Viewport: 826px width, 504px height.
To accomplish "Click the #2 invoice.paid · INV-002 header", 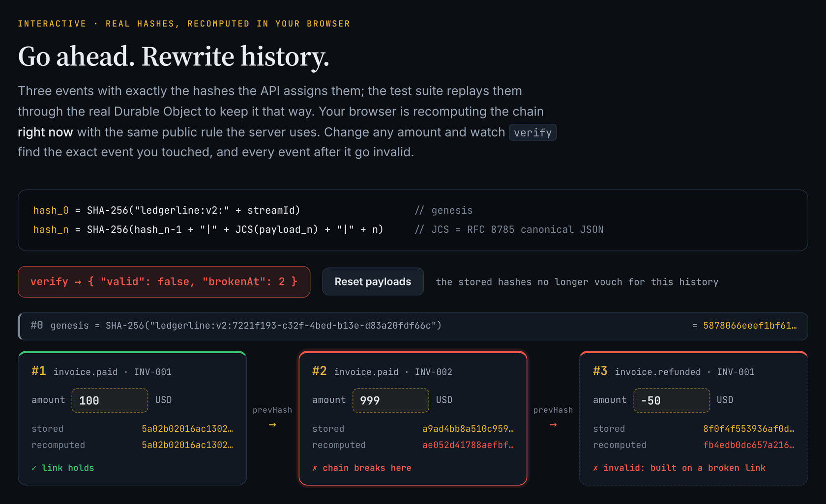I will 382,371.
